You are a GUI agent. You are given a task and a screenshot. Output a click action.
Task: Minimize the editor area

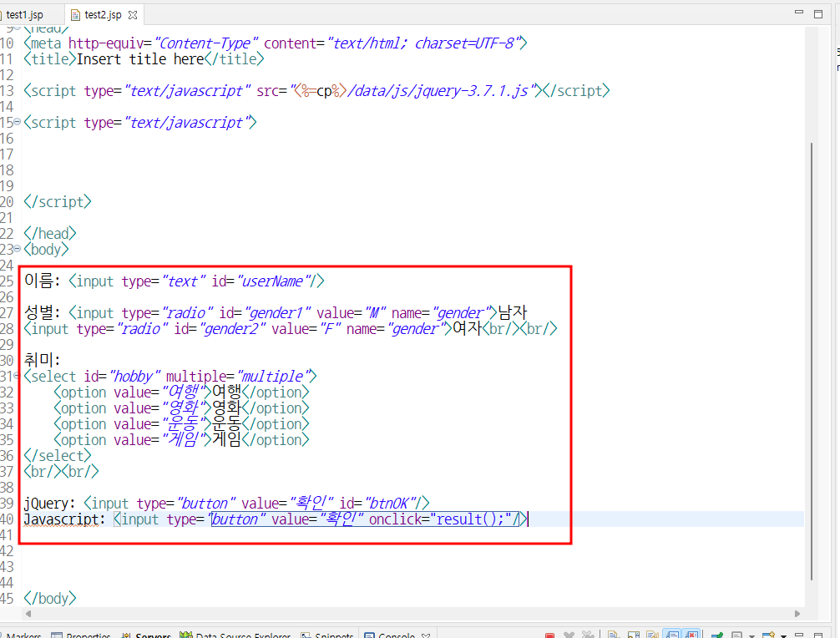(x=799, y=13)
